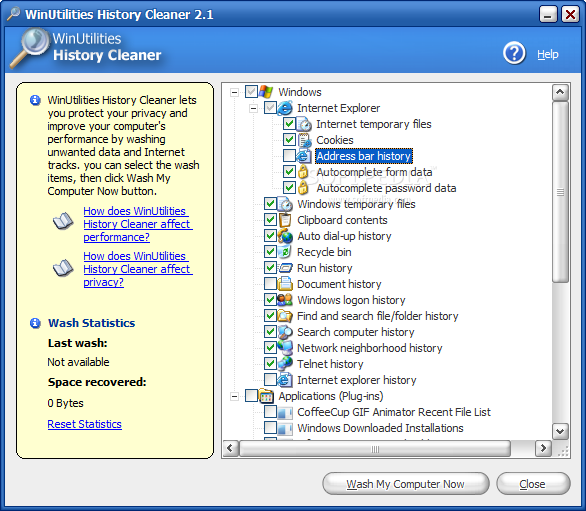Click the Windows Downloaded Installations icon
The height and width of the screenshot is (511, 586).
coord(285,428)
